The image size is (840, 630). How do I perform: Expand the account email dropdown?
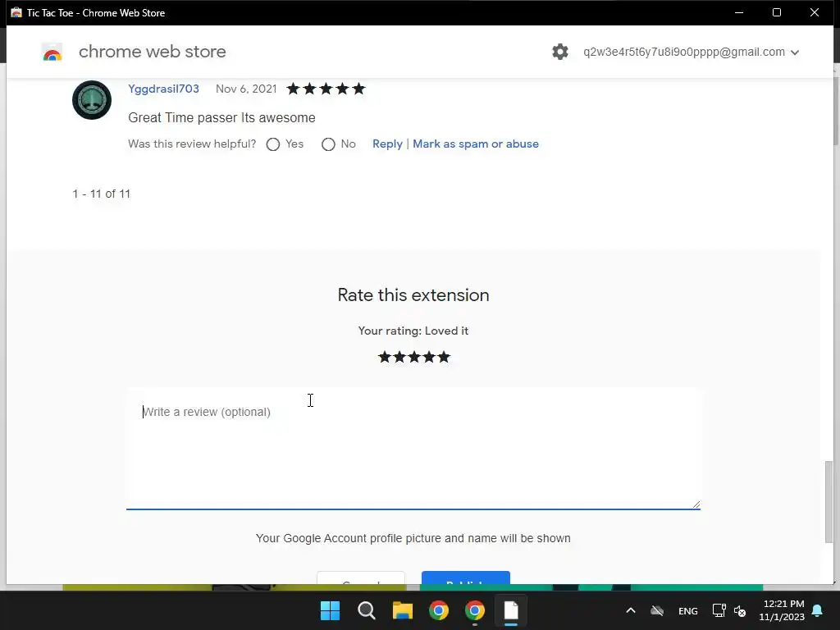(x=795, y=52)
